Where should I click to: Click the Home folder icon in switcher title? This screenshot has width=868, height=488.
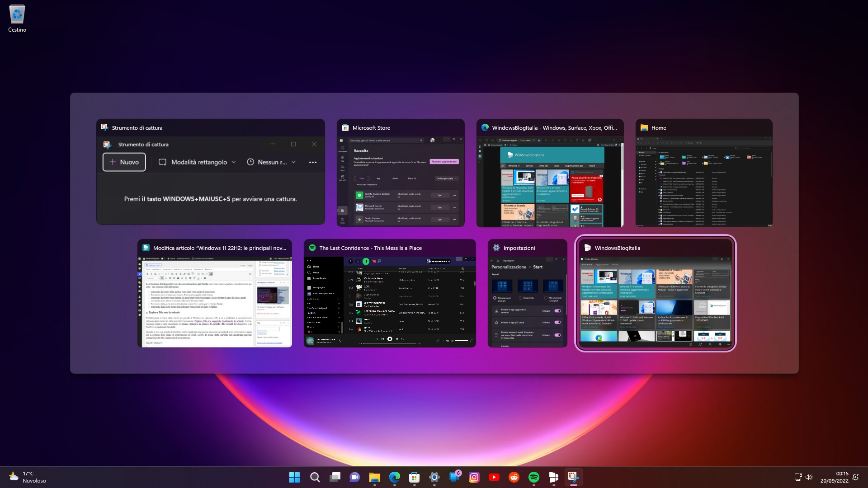(x=644, y=127)
